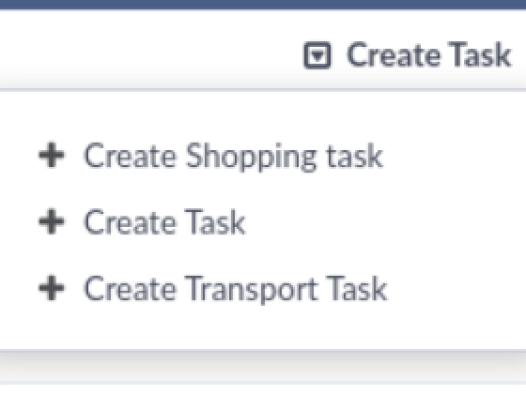Click the plus icon beside Create Shopping task
Viewport: 526px width, 394px height.
coord(51,155)
